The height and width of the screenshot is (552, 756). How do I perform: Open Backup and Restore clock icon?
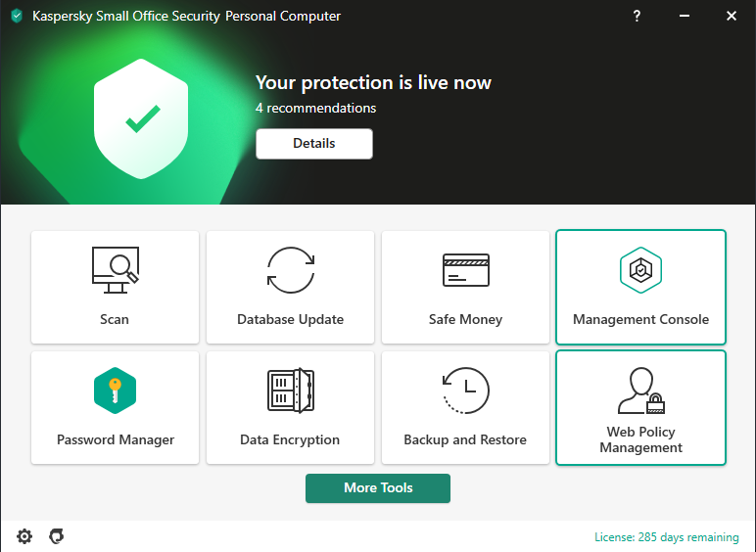465,391
